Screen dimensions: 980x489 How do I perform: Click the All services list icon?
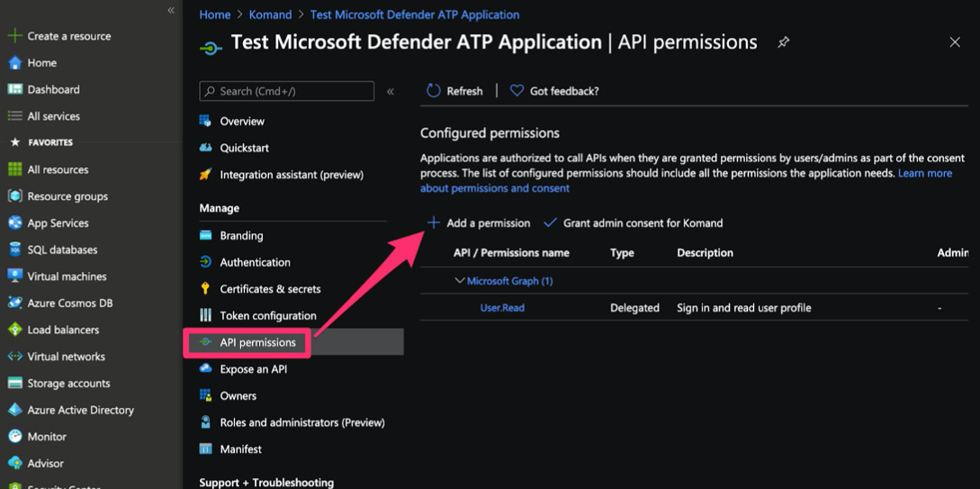pyautogui.click(x=15, y=116)
